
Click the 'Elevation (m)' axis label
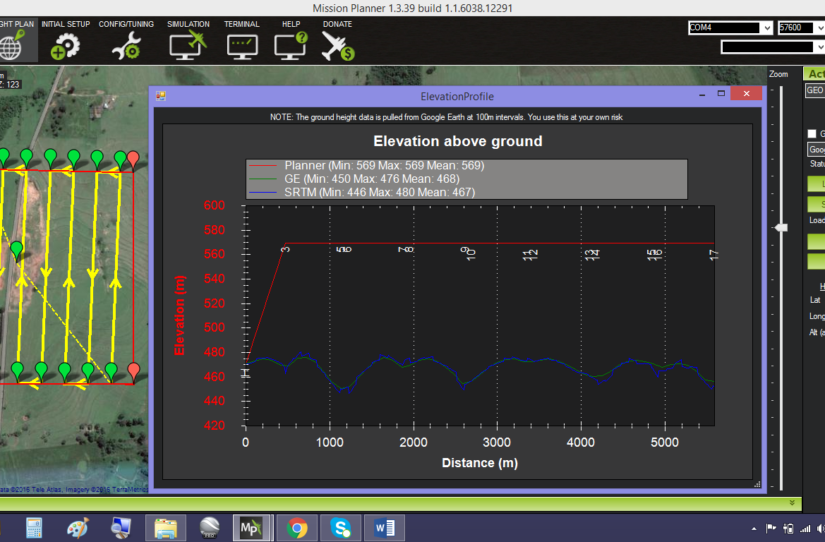point(179,315)
